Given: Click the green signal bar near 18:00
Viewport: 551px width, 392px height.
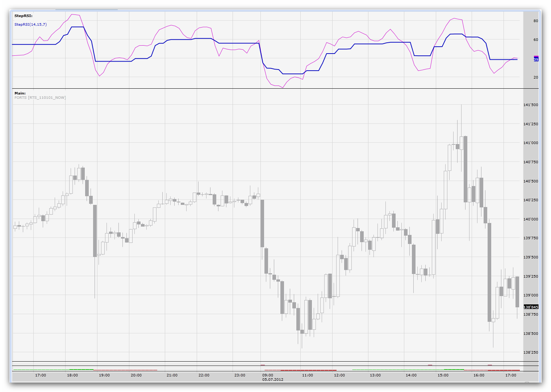Looking at the screenshot, I should pyautogui.click(x=81, y=369).
